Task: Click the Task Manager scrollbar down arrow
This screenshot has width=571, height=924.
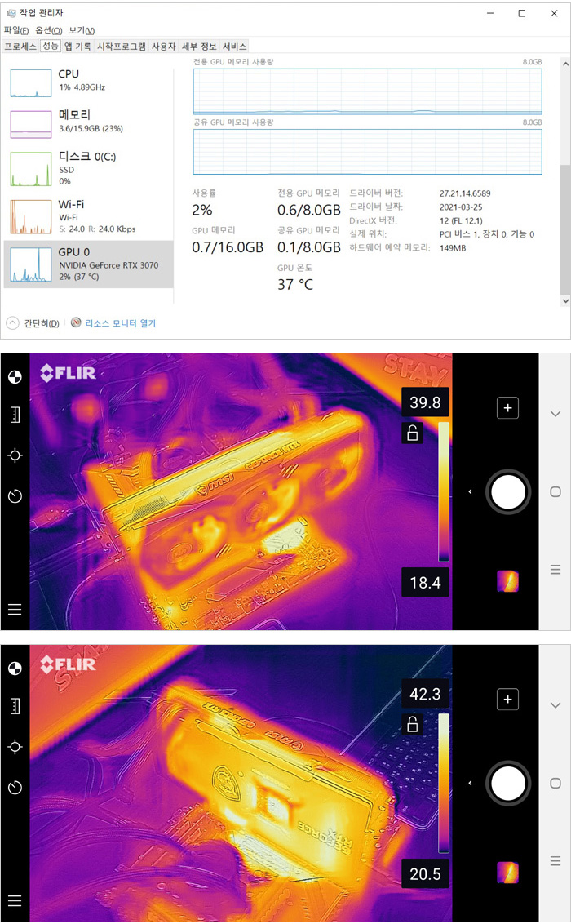Action: (x=565, y=300)
